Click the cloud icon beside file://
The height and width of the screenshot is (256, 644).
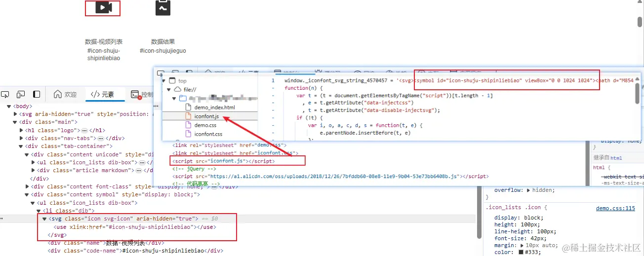click(177, 89)
